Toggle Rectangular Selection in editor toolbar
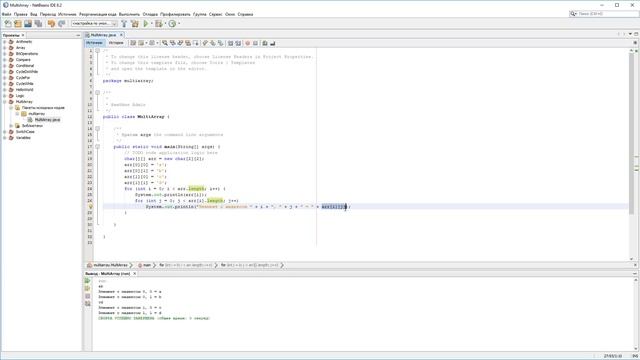This screenshot has width=640, height=360. coord(196,43)
